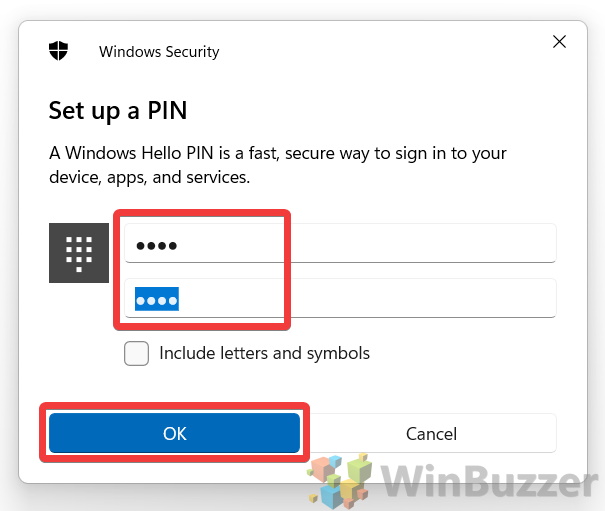Click the highlighted dots in confirm PIN
605x511 pixels.
157,299
